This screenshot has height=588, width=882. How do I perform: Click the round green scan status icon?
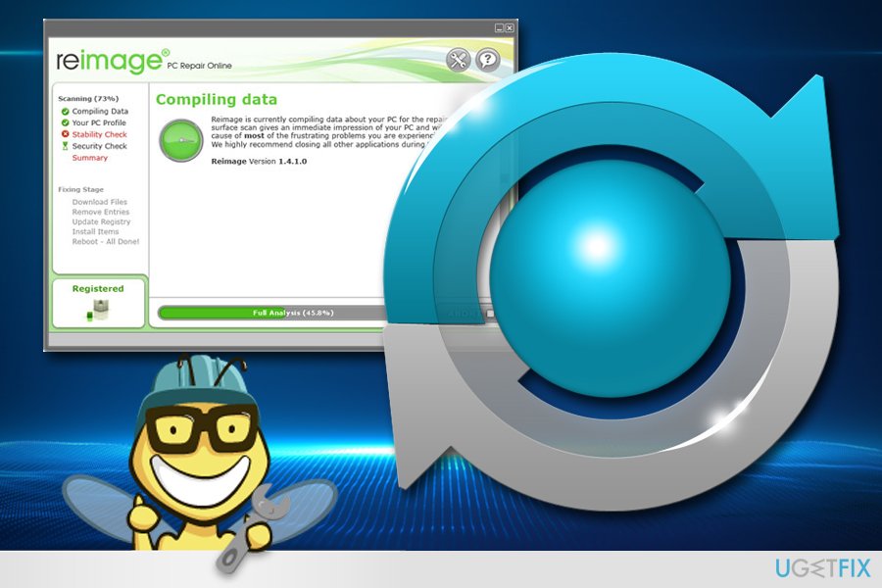coord(181,140)
